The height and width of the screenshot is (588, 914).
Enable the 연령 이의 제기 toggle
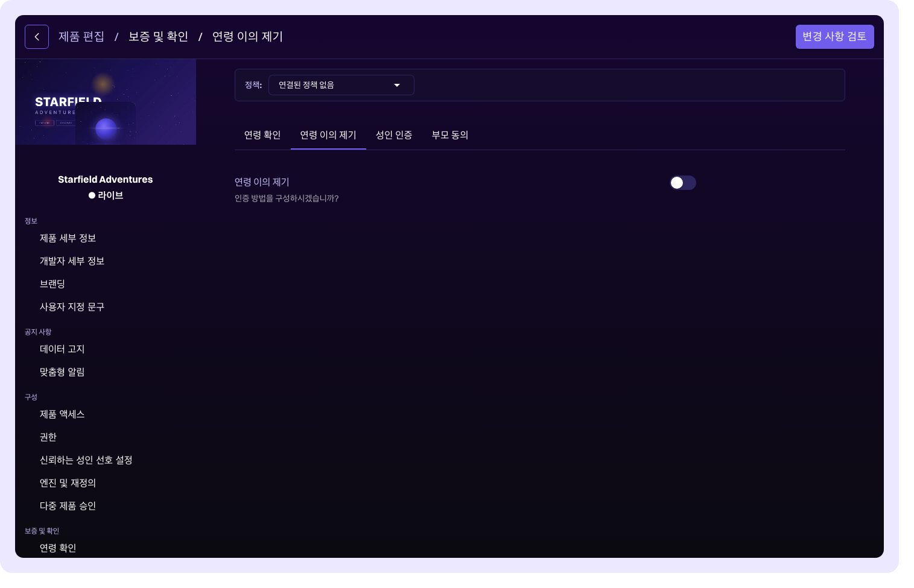point(682,183)
